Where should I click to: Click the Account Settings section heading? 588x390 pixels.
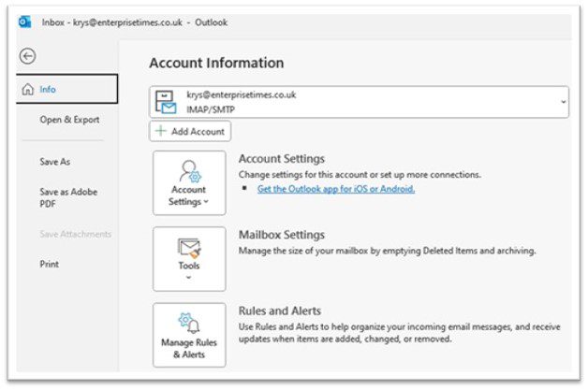(282, 158)
